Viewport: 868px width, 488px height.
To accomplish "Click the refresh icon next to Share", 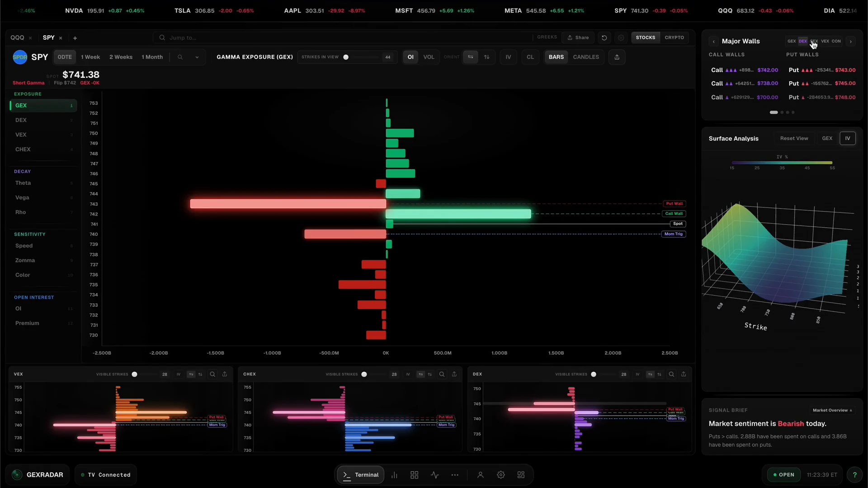I will (604, 38).
